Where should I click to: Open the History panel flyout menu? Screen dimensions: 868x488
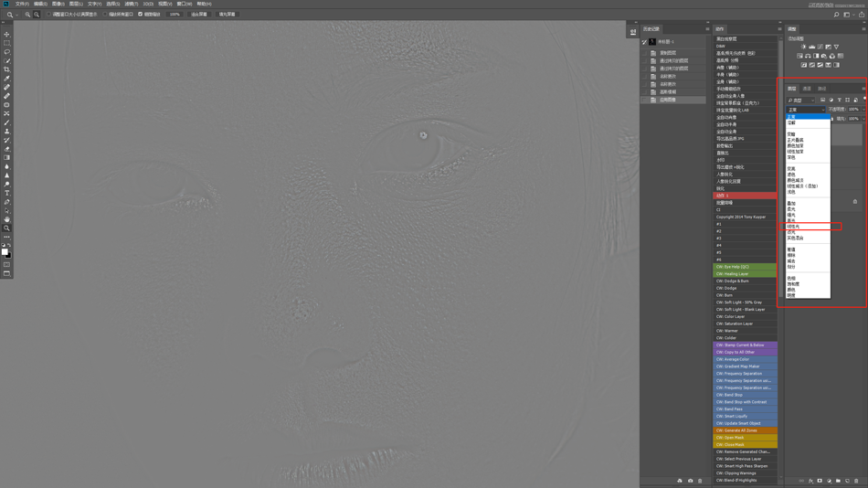(x=707, y=29)
